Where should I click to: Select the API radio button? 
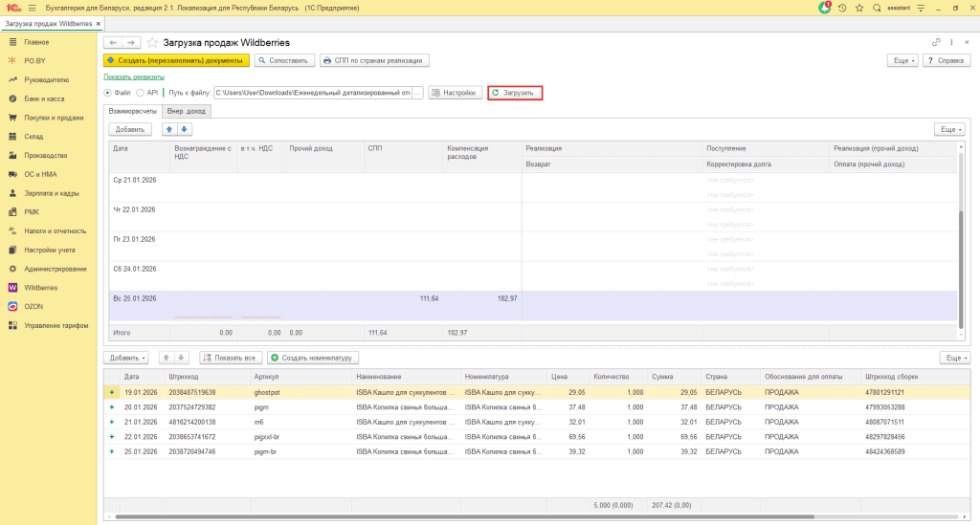[x=140, y=93]
